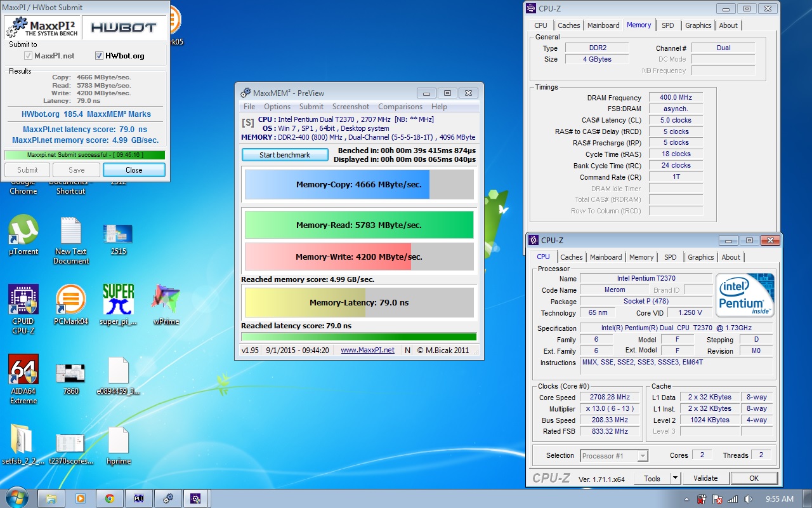This screenshot has height=508, width=812.
Task: Click the Start benchmark button
Action: pyautogui.click(x=285, y=155)
